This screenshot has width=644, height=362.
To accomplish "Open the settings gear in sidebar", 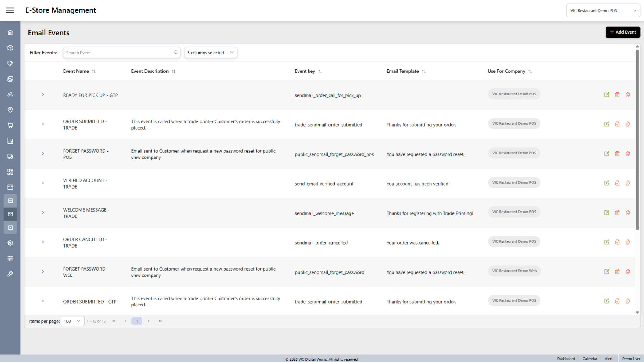I will pos(10,243).
